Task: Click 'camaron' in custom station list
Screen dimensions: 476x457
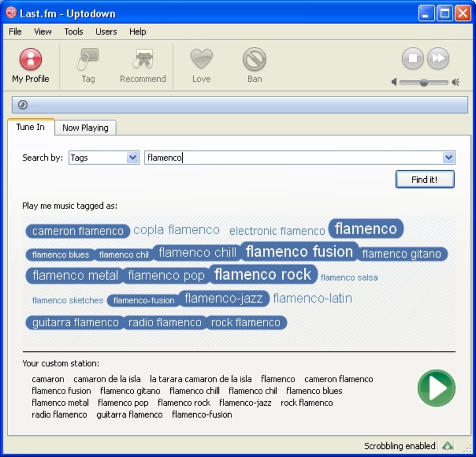Action: pos(48,379)
